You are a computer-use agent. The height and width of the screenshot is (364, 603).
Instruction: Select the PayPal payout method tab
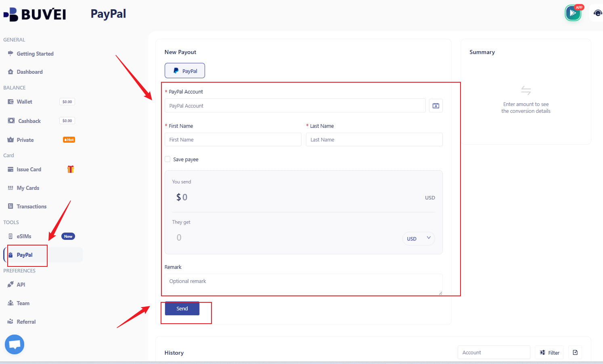click(185, 71)
